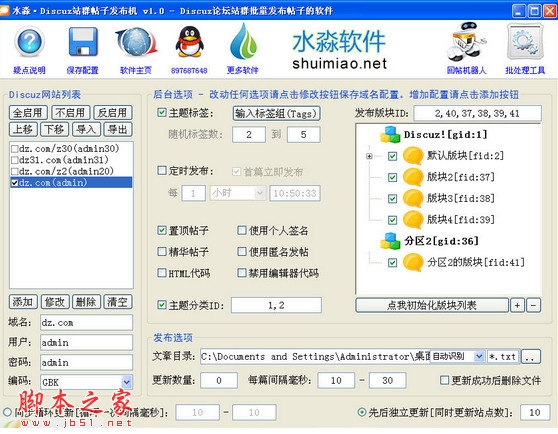Click 点我初始化版块列表 button

click(432, 305)
